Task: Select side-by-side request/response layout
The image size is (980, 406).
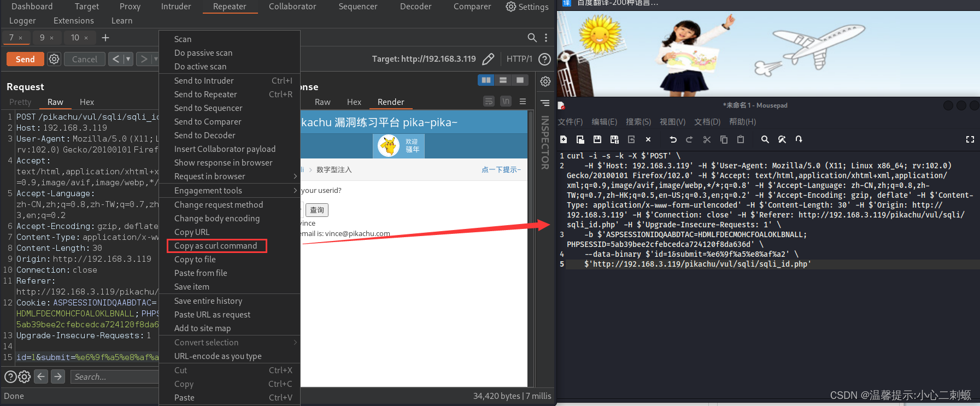Action: tap(486, 80)
